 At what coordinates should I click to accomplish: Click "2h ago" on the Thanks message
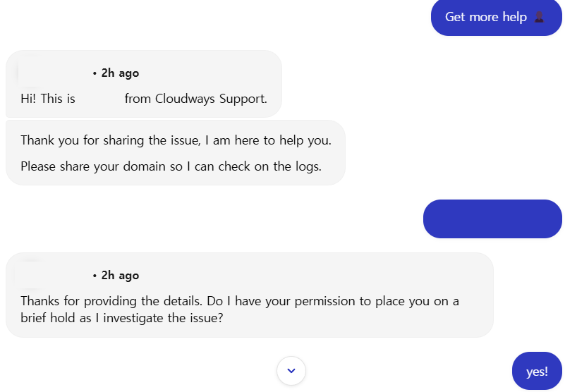click(x=120, y=275)
